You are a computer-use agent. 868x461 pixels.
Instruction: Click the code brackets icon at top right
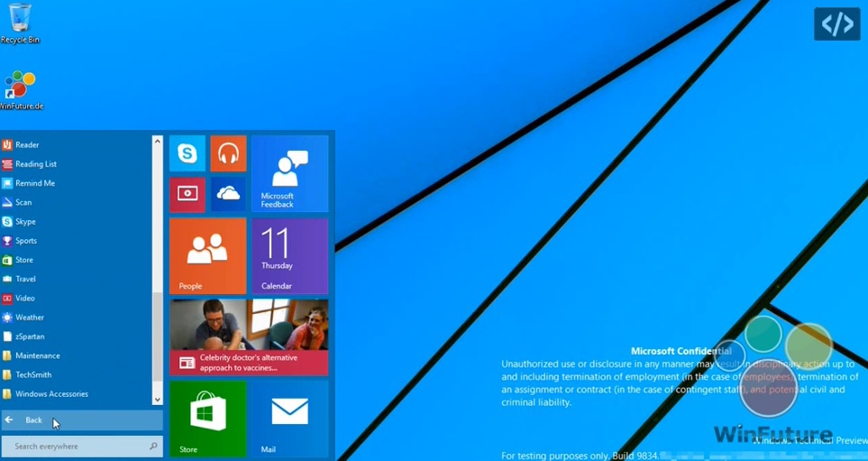point(836,23)
